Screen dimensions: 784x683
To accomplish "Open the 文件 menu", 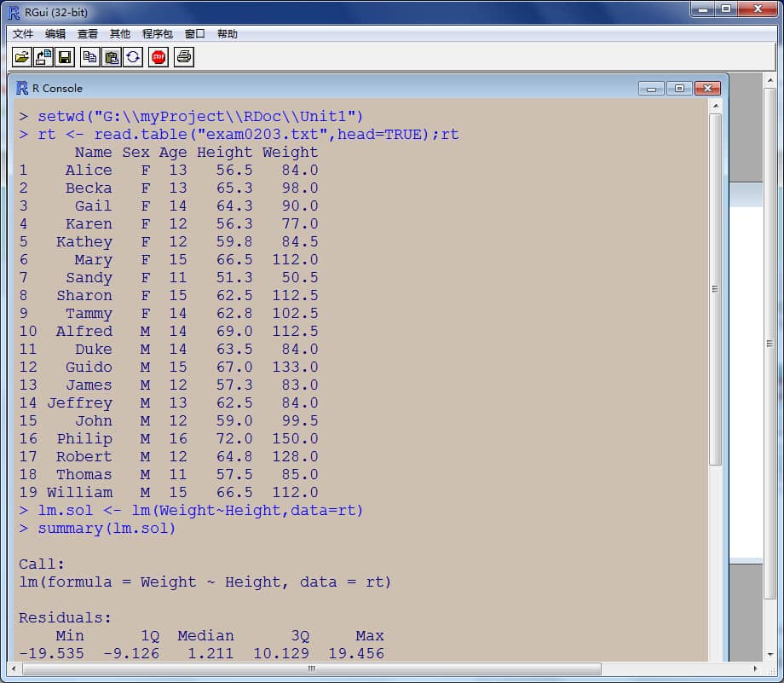I will pyautogui.click(x=23, y=34).
